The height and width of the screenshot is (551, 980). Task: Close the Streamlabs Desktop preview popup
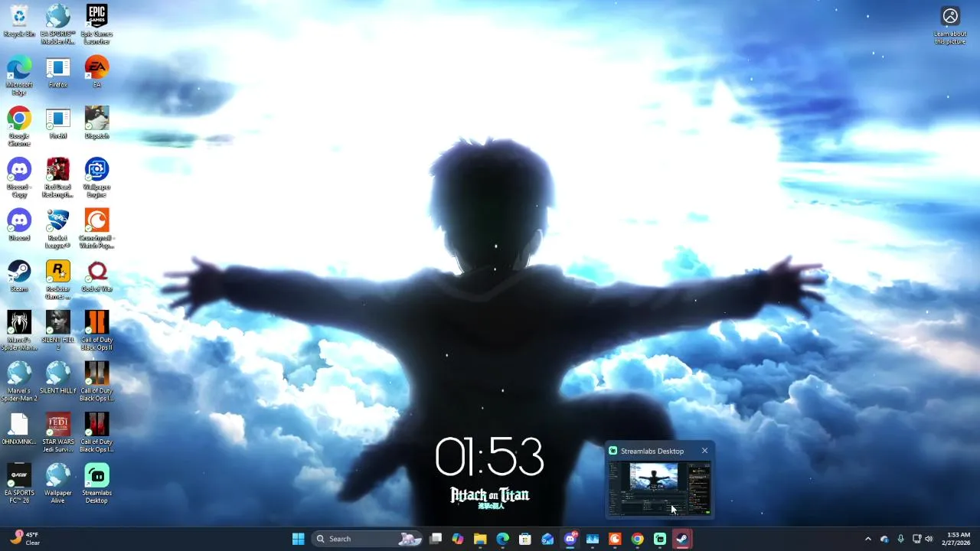pos(704,451)
